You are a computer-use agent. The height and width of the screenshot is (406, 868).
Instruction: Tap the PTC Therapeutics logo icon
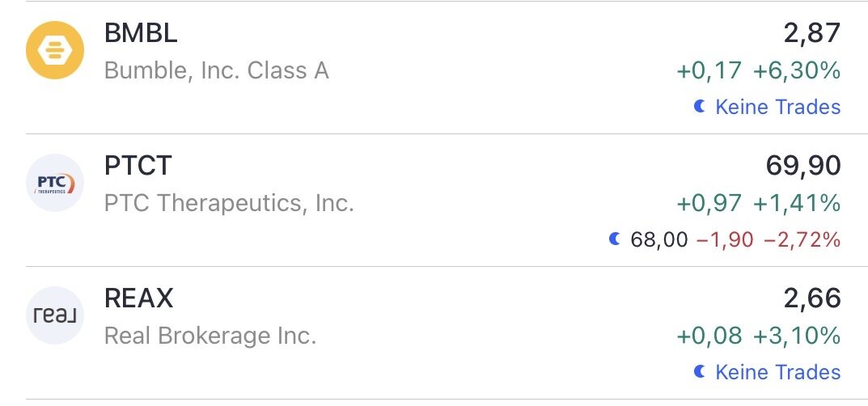pos(55,183)
